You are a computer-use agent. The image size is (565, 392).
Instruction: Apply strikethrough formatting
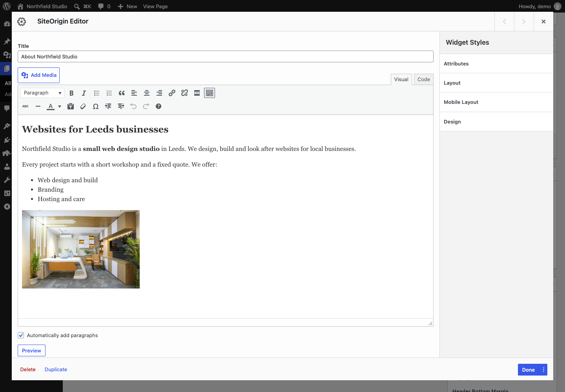[x=26, y=106]
